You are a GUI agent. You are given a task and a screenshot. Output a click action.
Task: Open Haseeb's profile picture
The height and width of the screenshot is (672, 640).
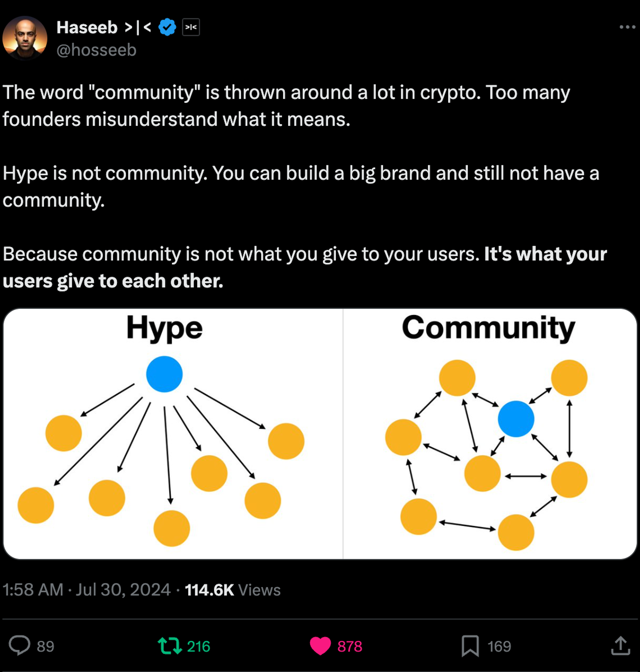(25, 38)
